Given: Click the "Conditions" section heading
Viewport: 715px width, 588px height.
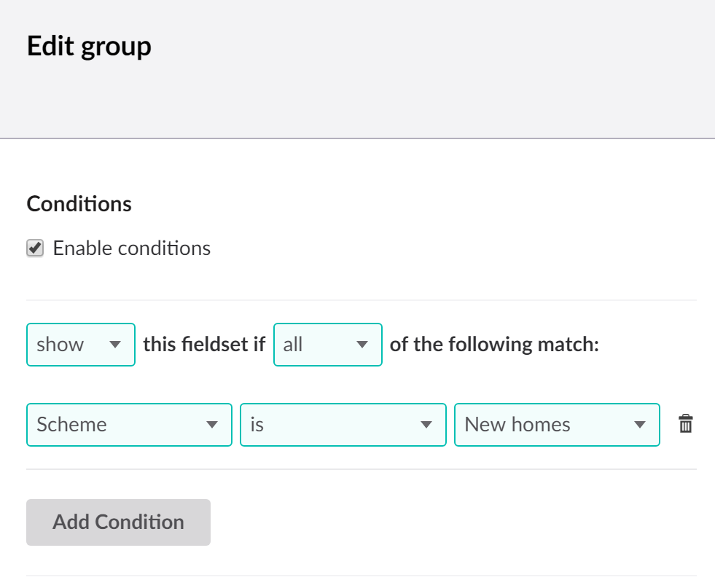Looking at the screenshot, I should tap(79, 204).
